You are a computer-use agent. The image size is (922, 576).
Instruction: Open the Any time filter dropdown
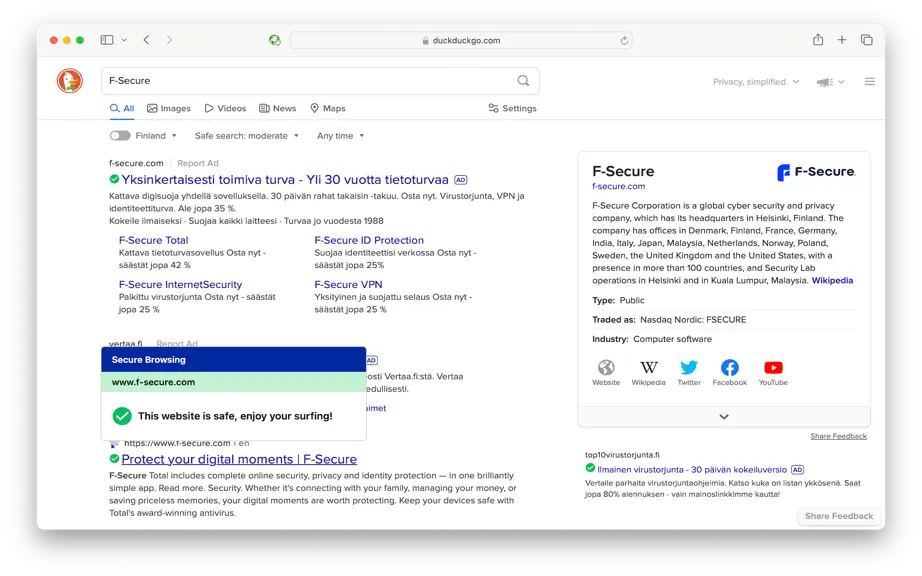pyautogui.click(x=340, y=136)
